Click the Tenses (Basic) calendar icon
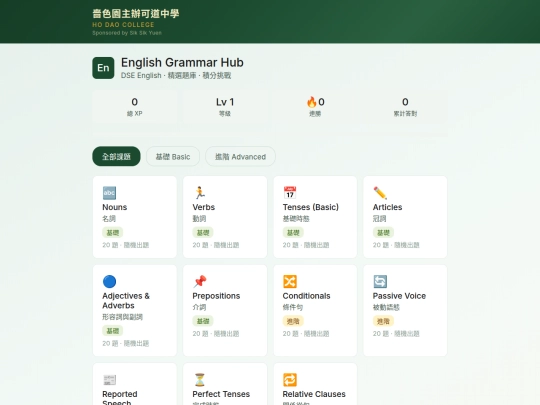Image resolution: width=540 pixels, height=405 pixels. point(290,193)
